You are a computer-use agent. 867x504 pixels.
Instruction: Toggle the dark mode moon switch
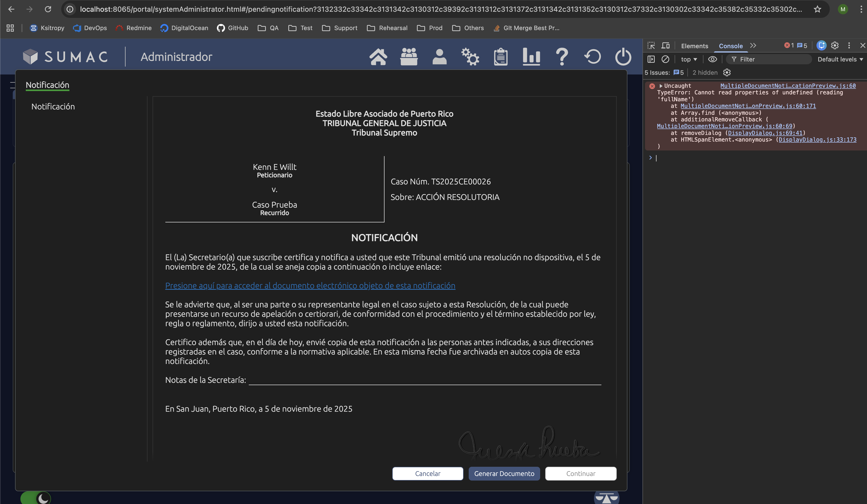point(36,498)
